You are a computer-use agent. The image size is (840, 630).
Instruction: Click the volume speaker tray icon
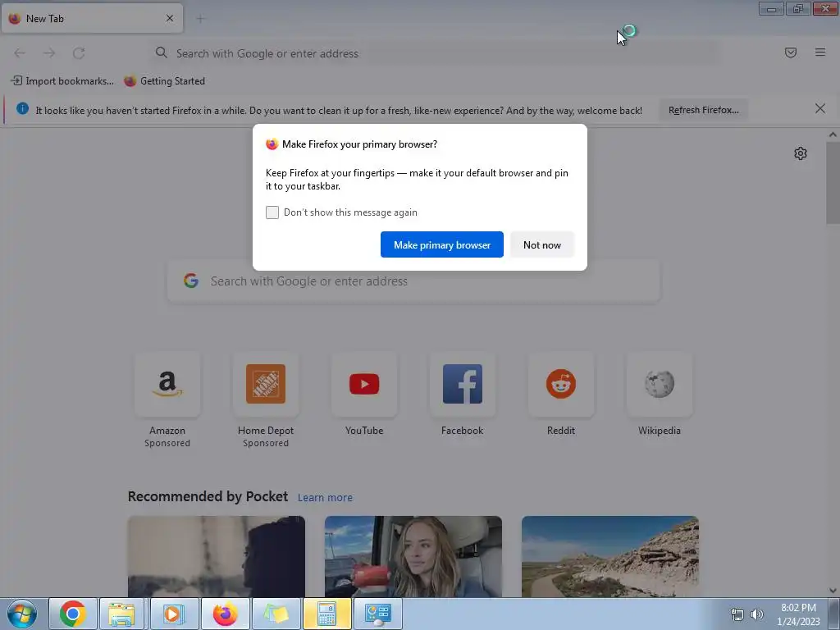click(757, 614)
